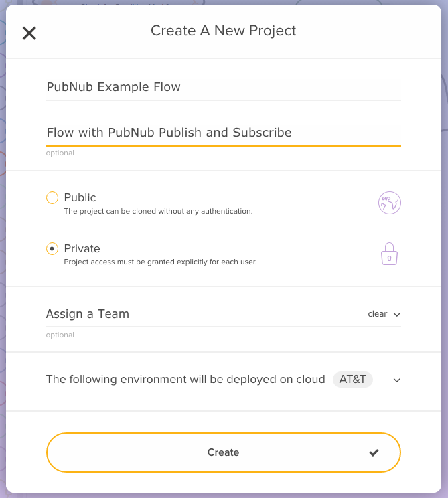Click the padlock icon beside Private
The height and width of the screenshot is (498, 448).
click(390, 254)
